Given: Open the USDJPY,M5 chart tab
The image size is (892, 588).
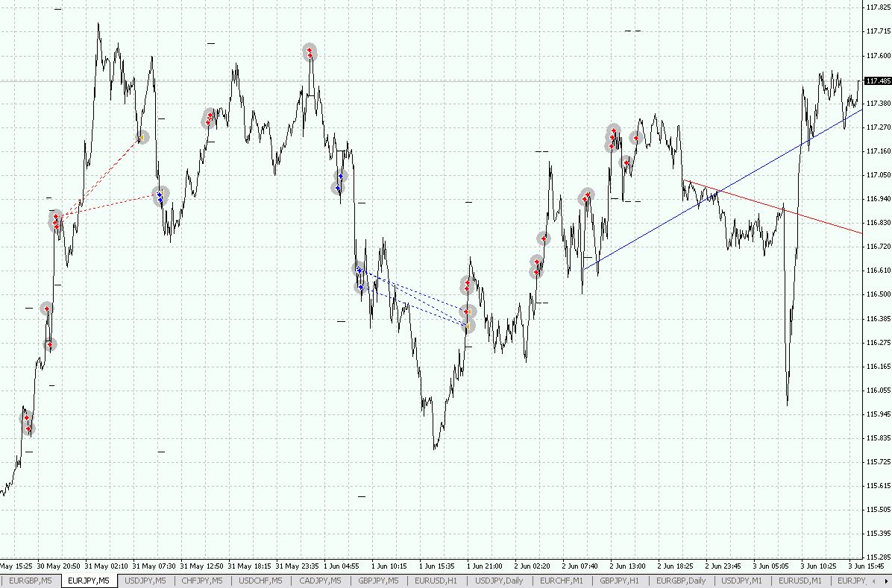Looking at the screenshot, I should [x=145, y=581].
